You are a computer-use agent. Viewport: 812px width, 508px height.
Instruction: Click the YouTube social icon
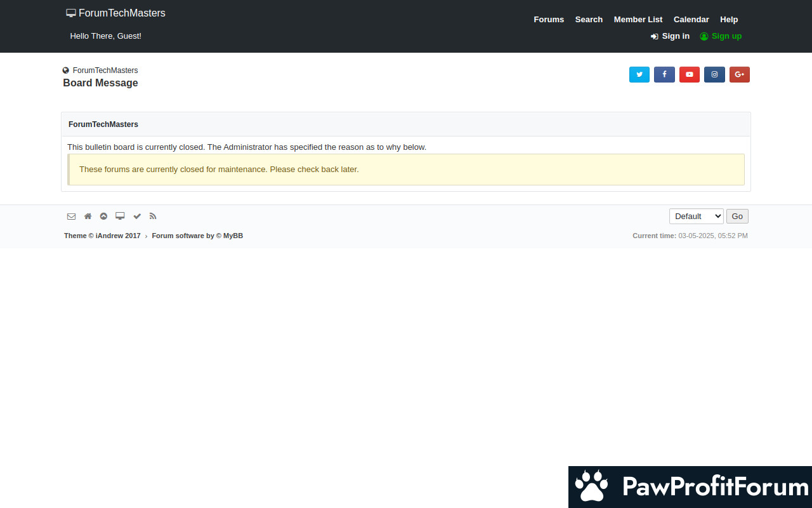(689, 75)
